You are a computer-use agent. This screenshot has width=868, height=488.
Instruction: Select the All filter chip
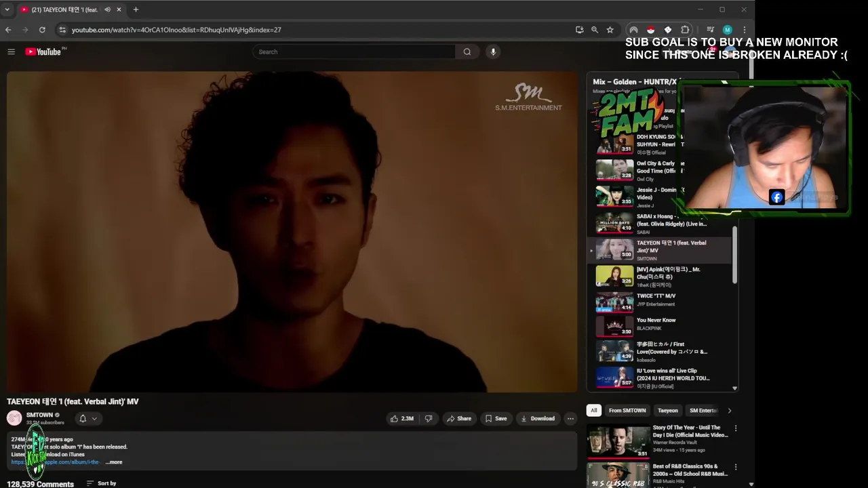click(x=593, y=410)
